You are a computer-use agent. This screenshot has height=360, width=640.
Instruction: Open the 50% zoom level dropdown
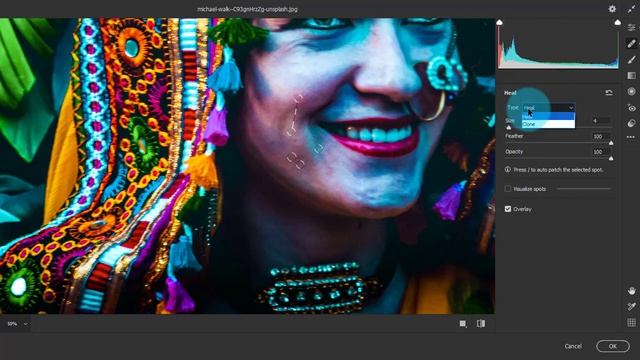click(17, 324)
